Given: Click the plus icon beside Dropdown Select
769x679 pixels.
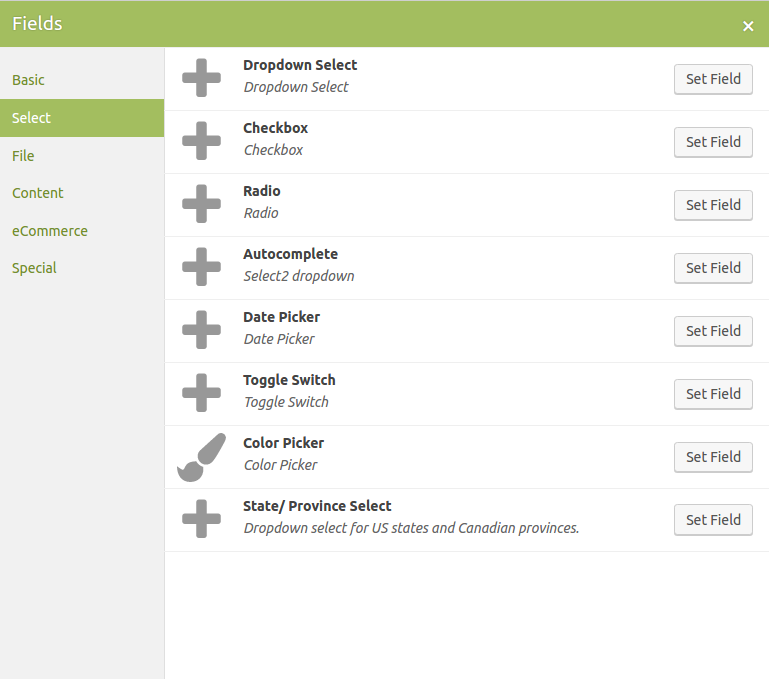Looking at the screenshot, I should (x=201, y=78).
